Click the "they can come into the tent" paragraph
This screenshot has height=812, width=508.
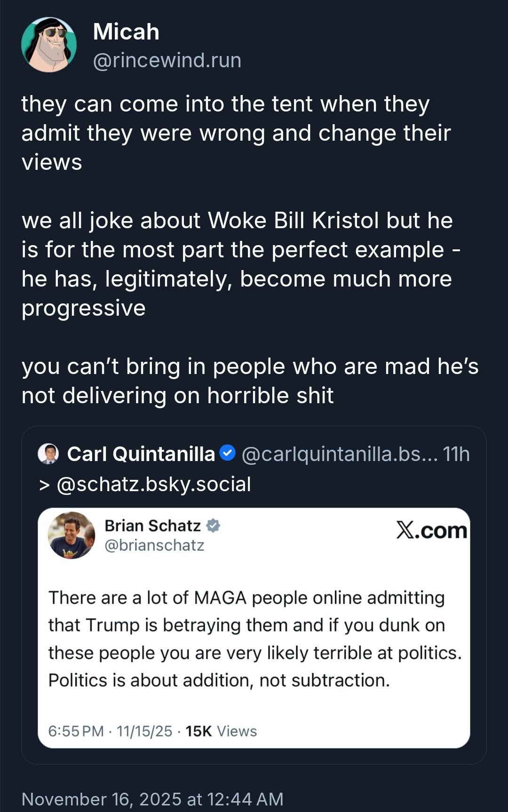235,133
